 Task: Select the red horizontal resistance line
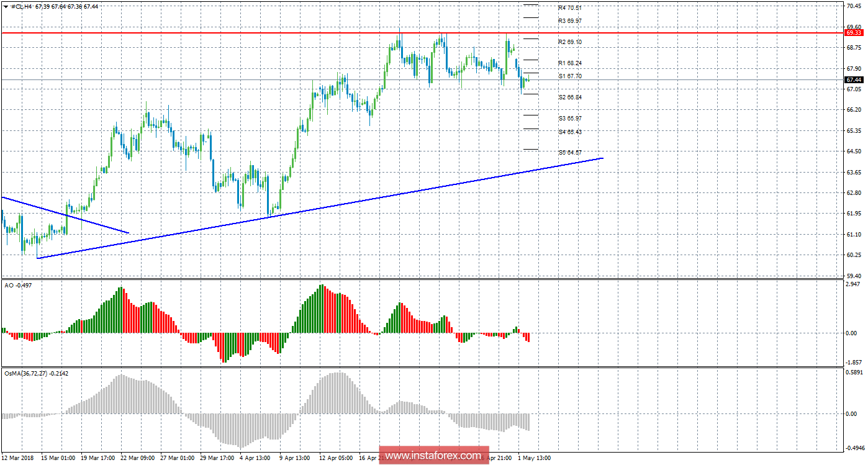[422, 33]
